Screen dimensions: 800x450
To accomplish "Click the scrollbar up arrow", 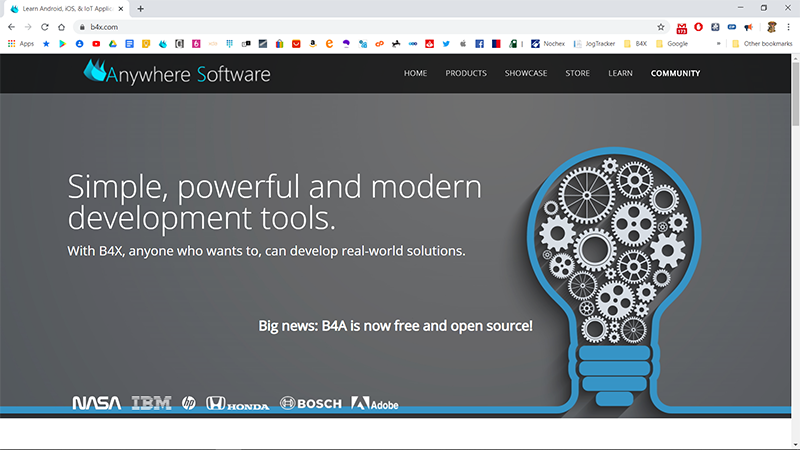I will coord(795,58).
